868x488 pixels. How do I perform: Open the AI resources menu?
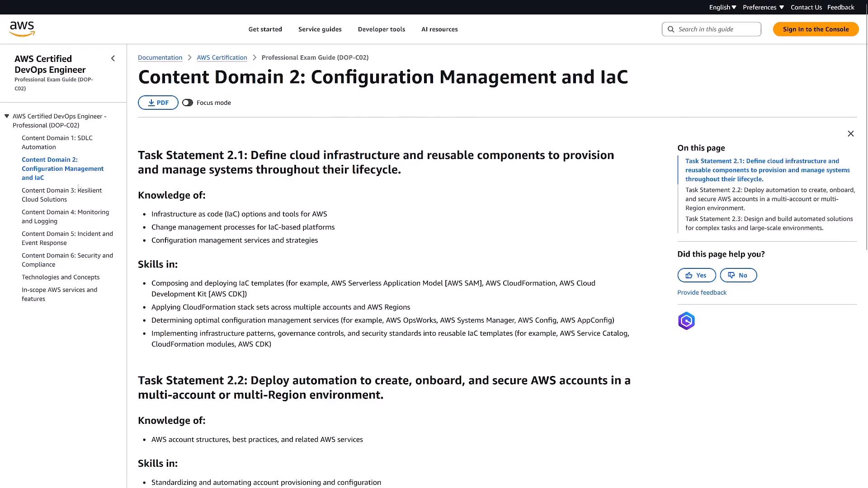click(439, 29)
